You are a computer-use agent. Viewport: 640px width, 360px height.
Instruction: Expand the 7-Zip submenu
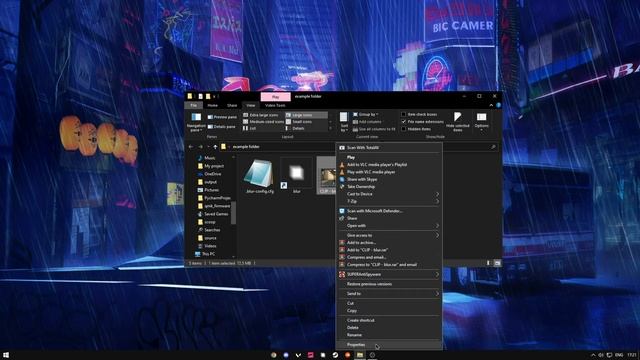(x=389, y=201)
